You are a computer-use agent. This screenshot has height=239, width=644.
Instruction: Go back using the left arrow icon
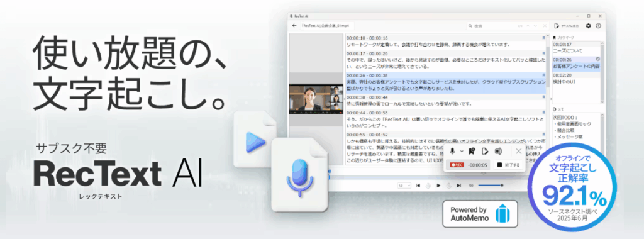[294, 25]
